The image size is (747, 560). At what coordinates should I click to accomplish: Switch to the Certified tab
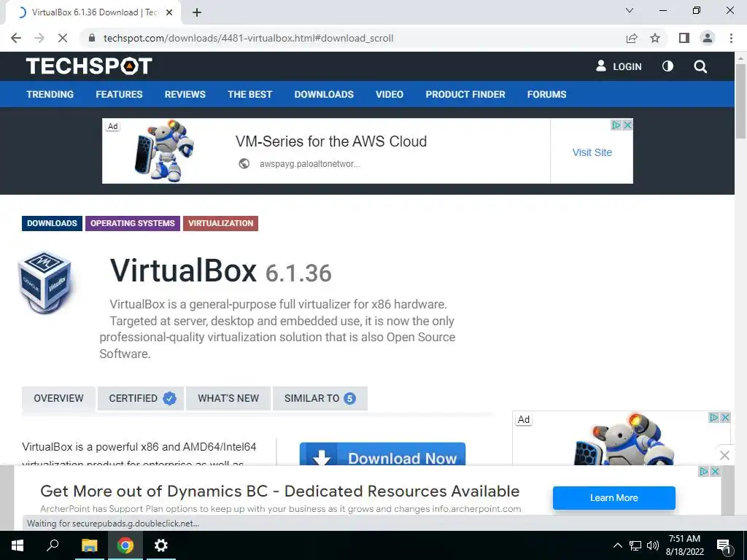coord(141,398)
